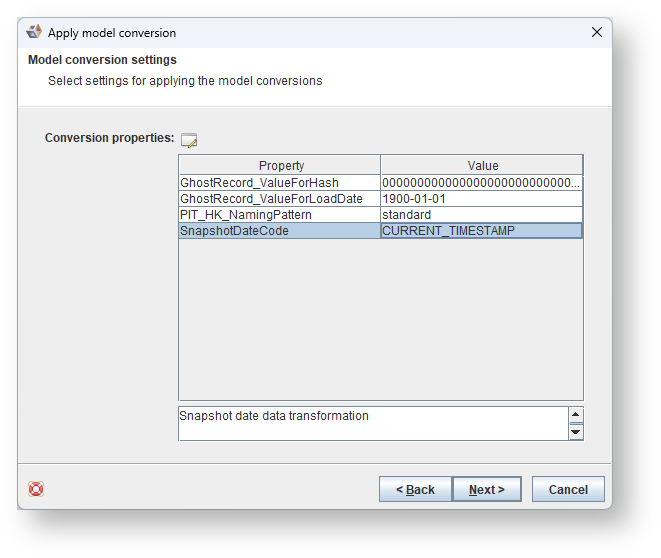Proceed with the Next button

[486, 489]
